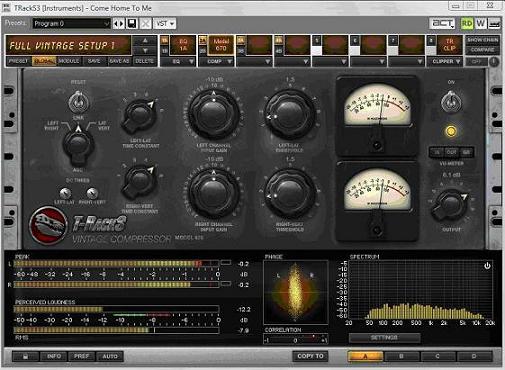Select snapshot A
The height and width of the screenshot is (370, 505).
click(365, 356)
